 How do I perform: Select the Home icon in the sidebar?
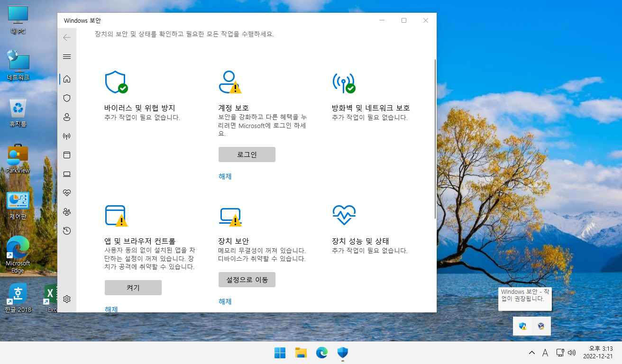67,79
